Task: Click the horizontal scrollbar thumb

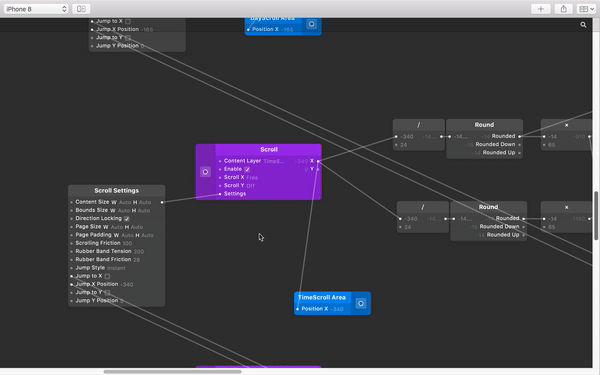Action: pos(172,372)
